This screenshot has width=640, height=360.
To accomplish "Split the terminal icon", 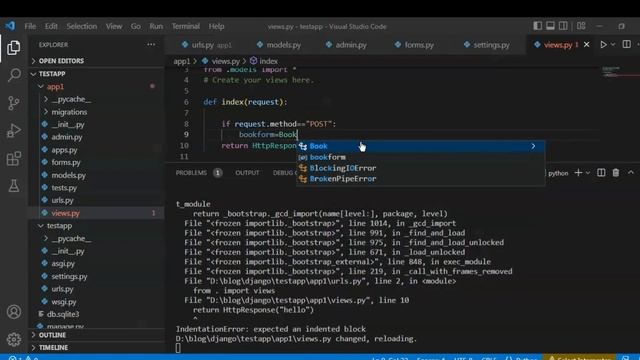I will click(x=601, y=173).
